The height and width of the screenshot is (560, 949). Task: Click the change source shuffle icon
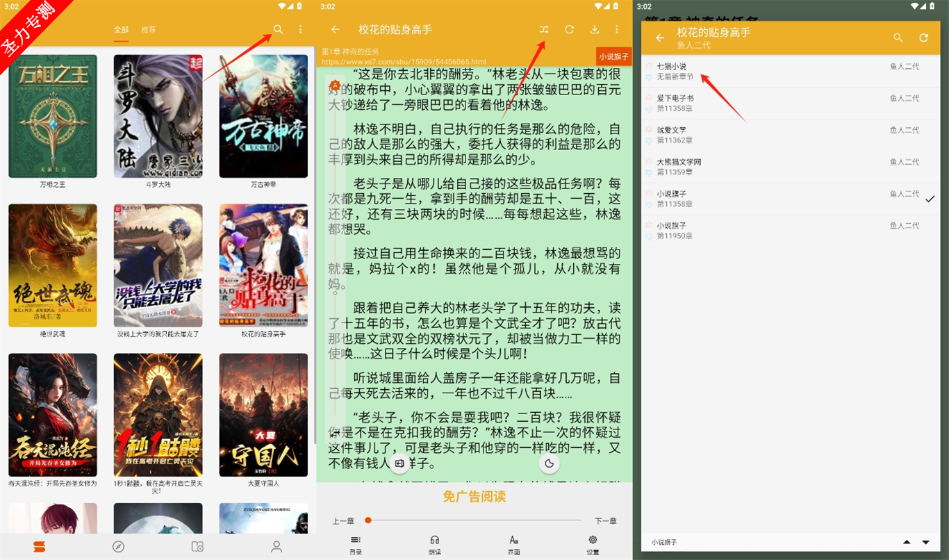543,29
